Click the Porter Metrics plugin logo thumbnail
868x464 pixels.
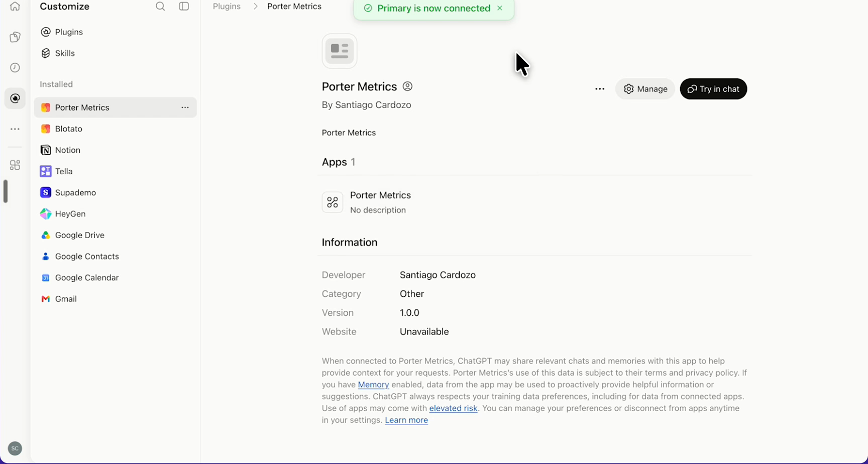tap(340, 51)
